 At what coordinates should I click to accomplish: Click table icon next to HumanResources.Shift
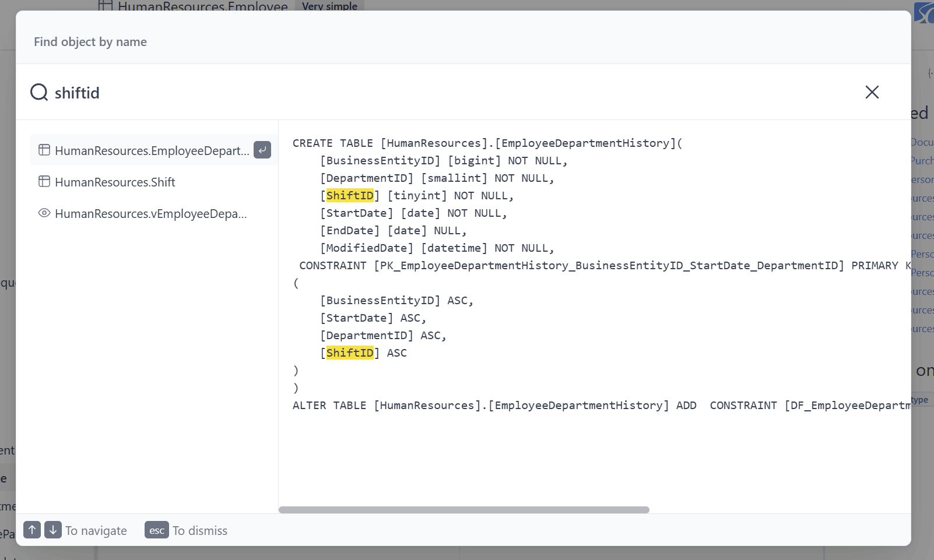coord(44,182)
